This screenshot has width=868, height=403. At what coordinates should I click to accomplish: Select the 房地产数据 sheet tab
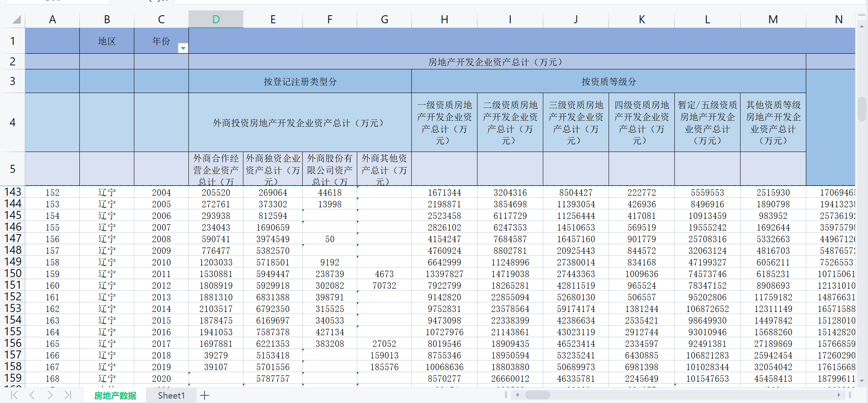pyautogui.click(x=115, y=395)
